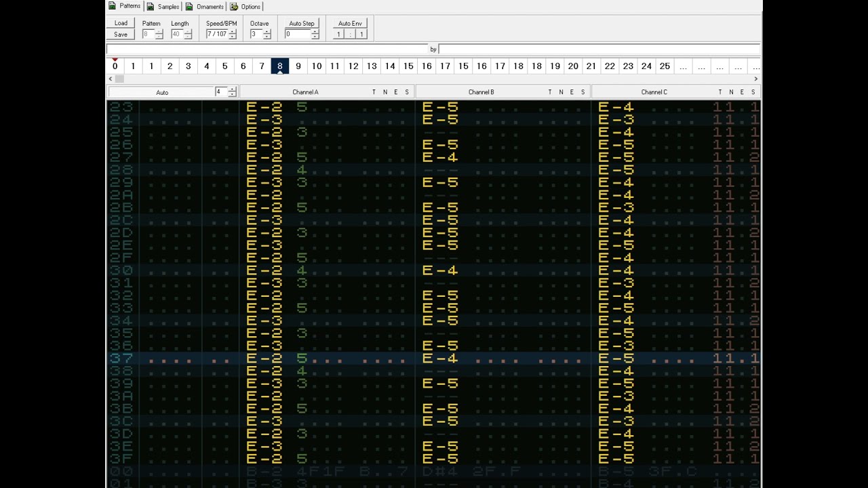The width and height of the screenshot is (868, 488).
Task: Open the Options tab
Action: pos(245,6)
